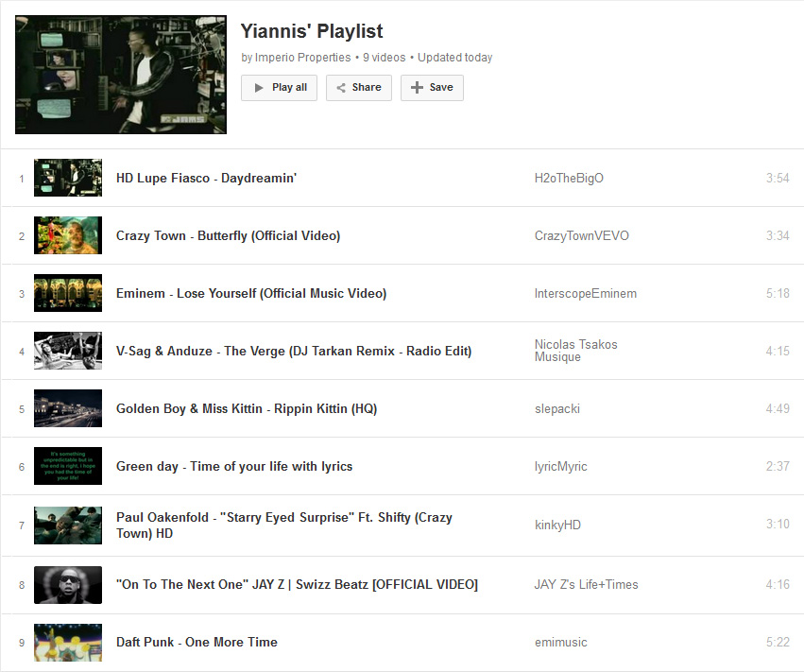This screenshot has width=804, height=672.
Task: Open thumbnail for Green day Time of your life
Action: click(x=68, y=466)
